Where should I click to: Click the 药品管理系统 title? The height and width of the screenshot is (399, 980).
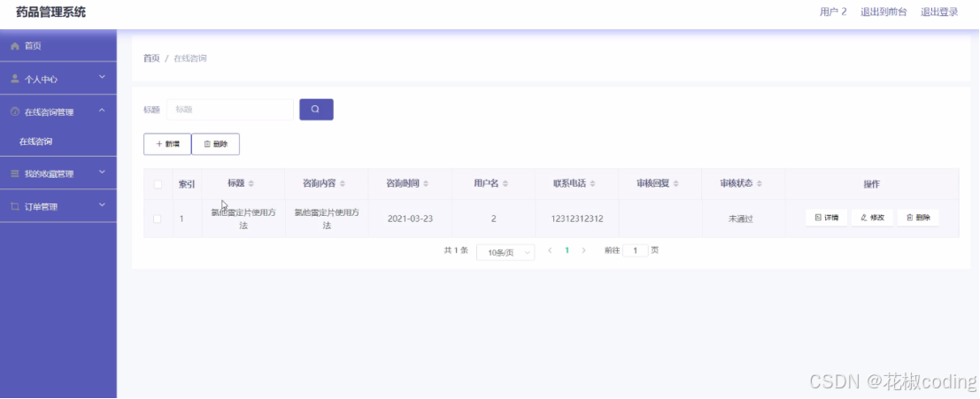(50, 12)
